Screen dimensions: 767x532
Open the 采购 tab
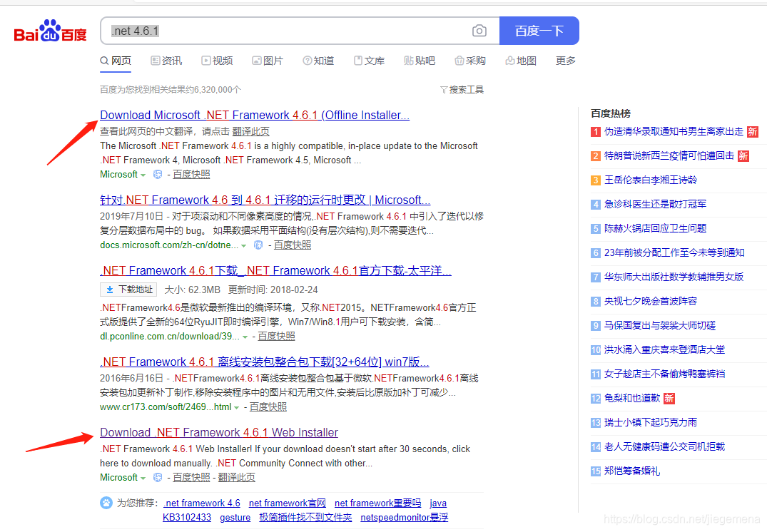(470, 61)
